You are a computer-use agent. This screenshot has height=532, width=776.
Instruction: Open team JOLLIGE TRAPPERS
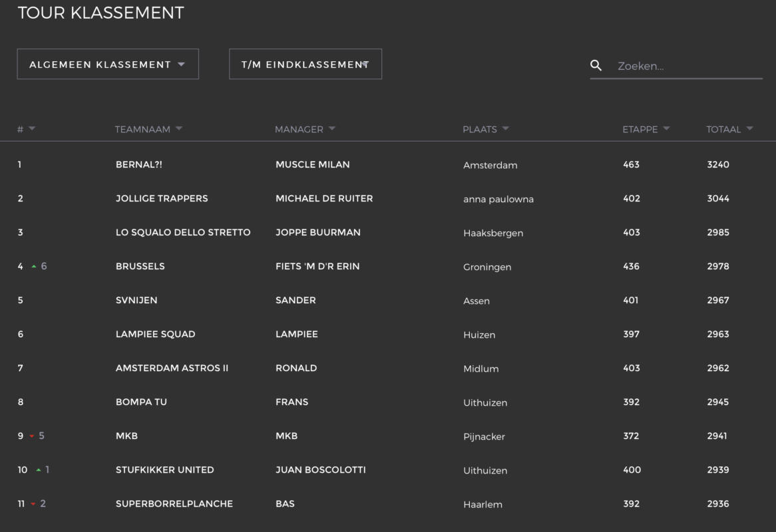tap(162, 198)
